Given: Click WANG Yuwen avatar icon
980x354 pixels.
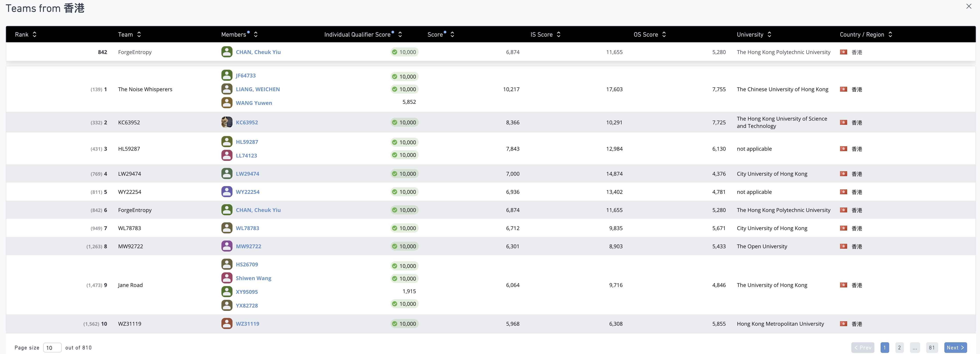Looking at the screenshot, I should [x=227, y=102].
